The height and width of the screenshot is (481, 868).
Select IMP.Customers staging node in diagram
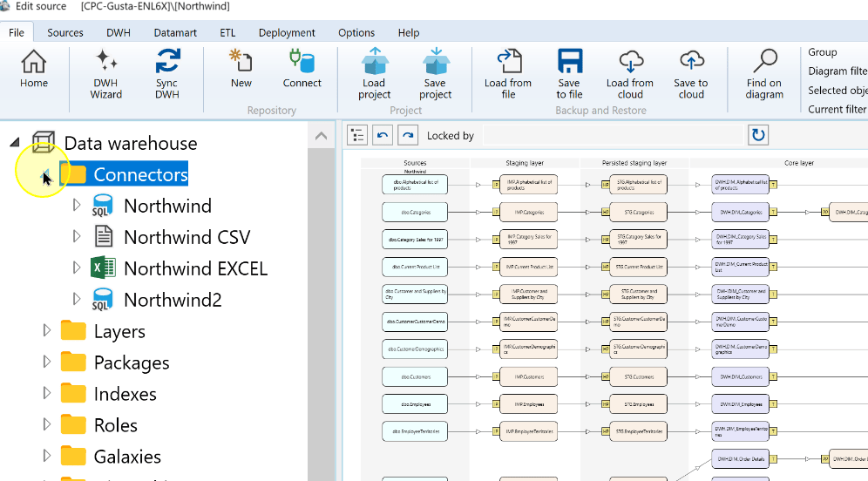(x=529, y=377)
